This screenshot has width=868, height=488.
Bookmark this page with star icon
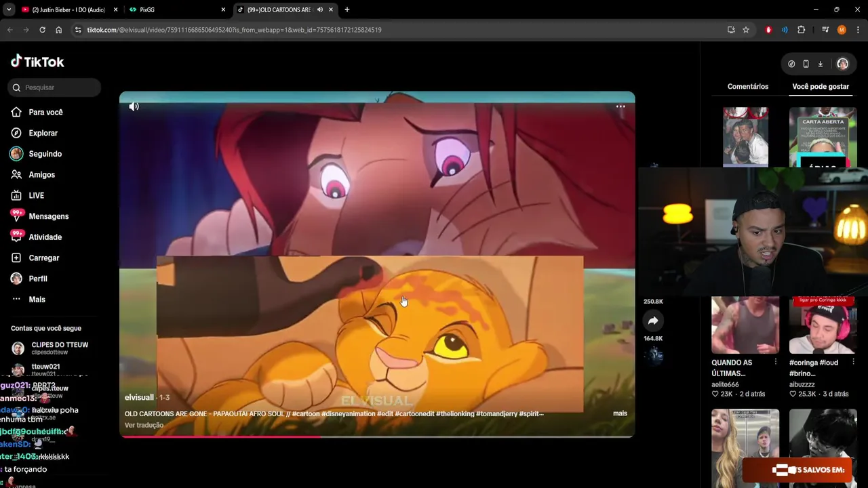746,30
